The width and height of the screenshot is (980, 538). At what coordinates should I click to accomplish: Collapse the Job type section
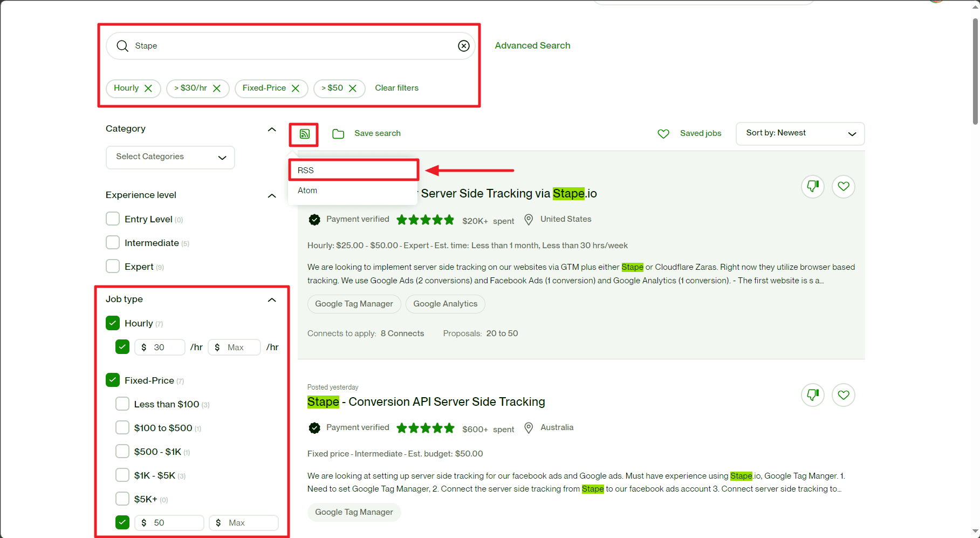(x=272, y=300)
